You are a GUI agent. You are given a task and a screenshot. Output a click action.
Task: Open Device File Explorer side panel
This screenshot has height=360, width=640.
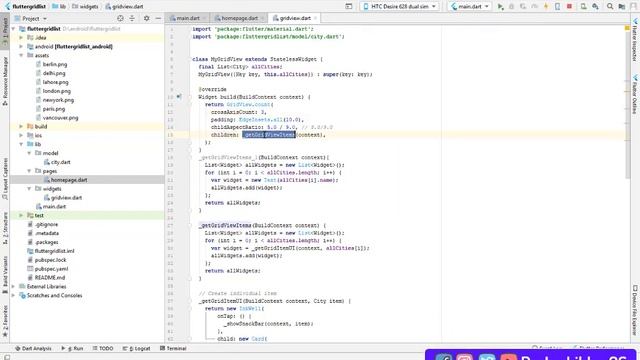pos(635,310)
